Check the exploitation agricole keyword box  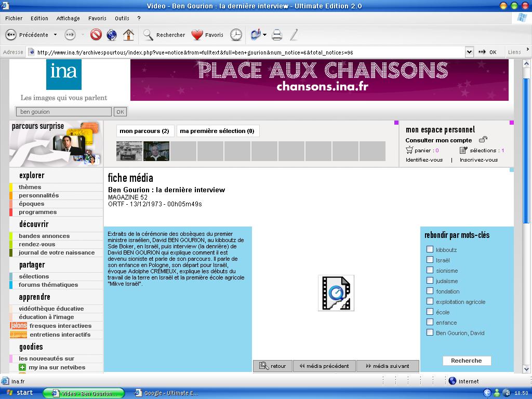tap(430, 301)
